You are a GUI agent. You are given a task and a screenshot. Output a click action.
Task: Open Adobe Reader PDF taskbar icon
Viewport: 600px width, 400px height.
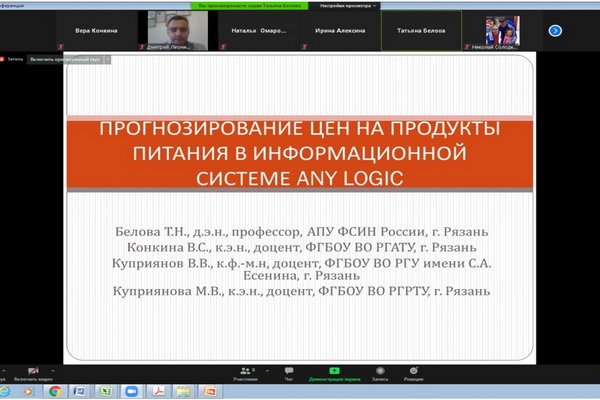[158, 391]
